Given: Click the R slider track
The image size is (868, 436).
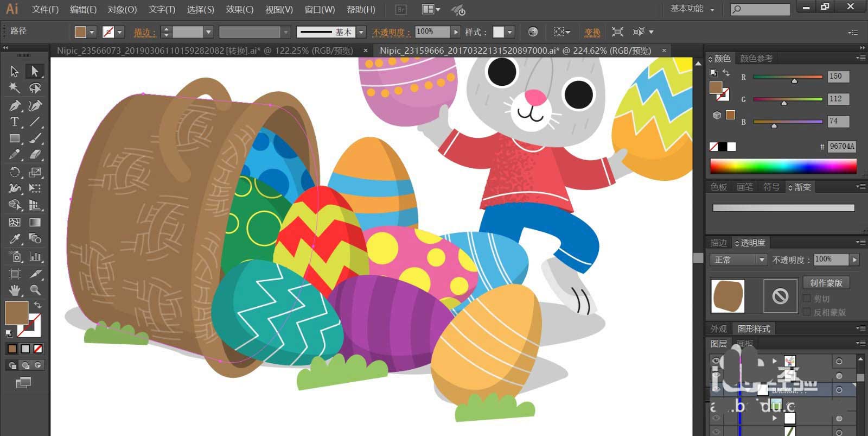Looking at the screenshot, I should 788,77.
